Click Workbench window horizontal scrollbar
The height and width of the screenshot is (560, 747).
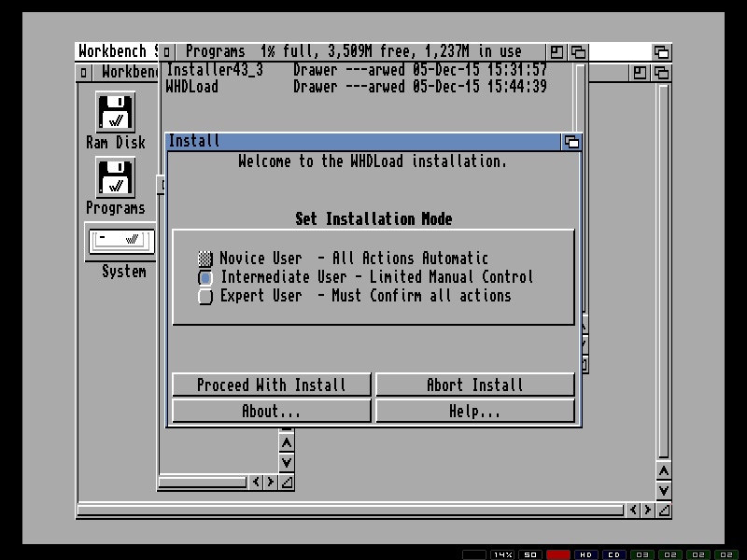pyautogui.click(x=351, y=511)
